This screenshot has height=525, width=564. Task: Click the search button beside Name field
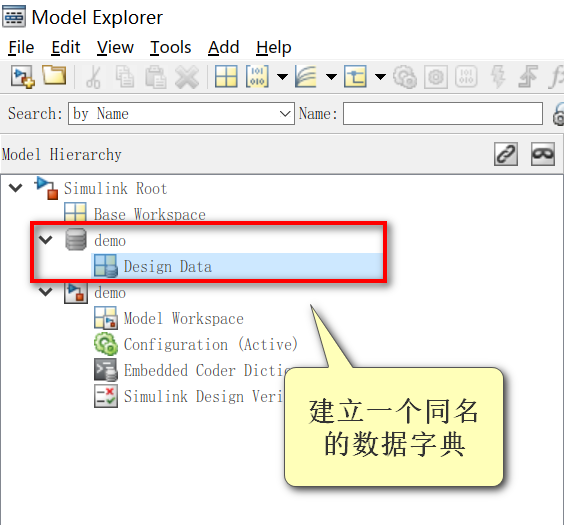(559, 114)
